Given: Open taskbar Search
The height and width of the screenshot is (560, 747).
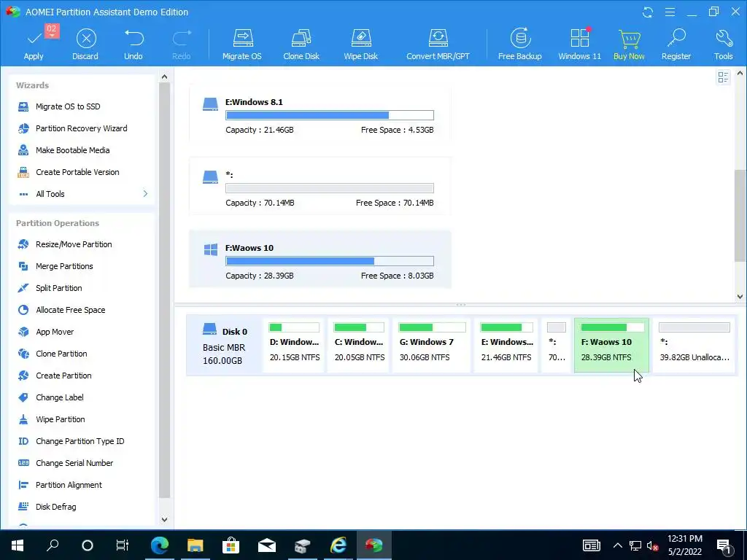Looking at the screenshot, I should 53,545.
